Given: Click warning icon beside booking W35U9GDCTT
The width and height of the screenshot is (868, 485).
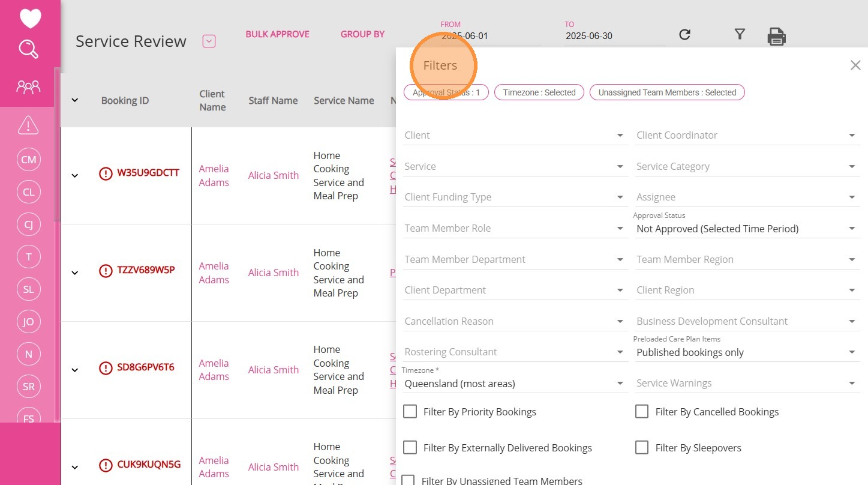Looking at the screenshot, I should click(106, 174).
